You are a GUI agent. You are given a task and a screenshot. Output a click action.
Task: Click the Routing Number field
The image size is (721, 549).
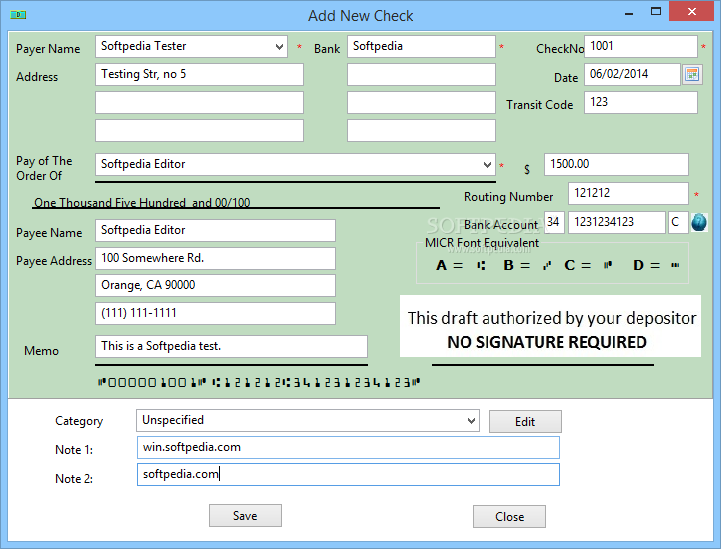coord(628,193)
